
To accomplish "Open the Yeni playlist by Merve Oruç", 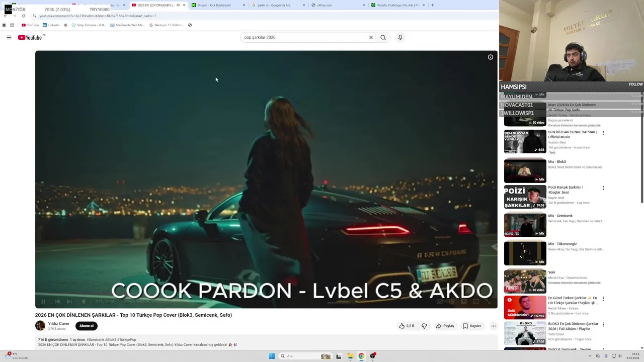I will tap(551, 272).
